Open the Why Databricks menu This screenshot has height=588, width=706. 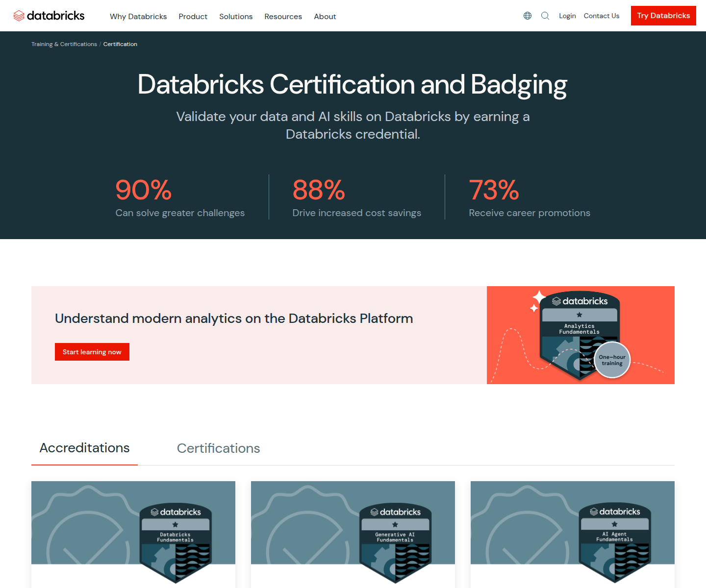138,16
